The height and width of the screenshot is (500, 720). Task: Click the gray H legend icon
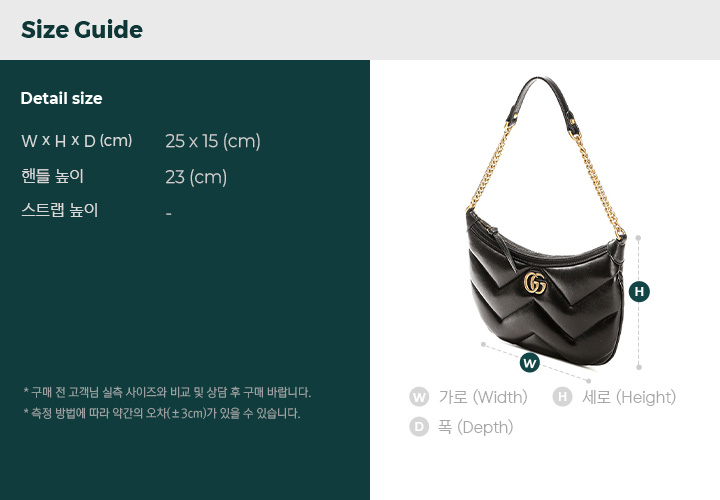click(562, 397)
